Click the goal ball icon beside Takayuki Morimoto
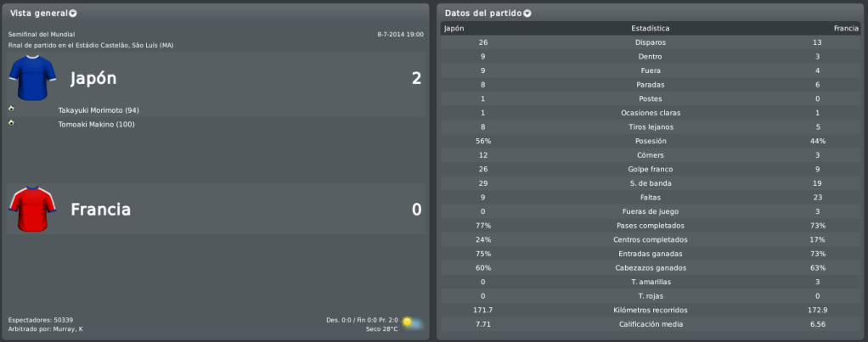This screenshot has width=868, height=342. click(11, 109)
